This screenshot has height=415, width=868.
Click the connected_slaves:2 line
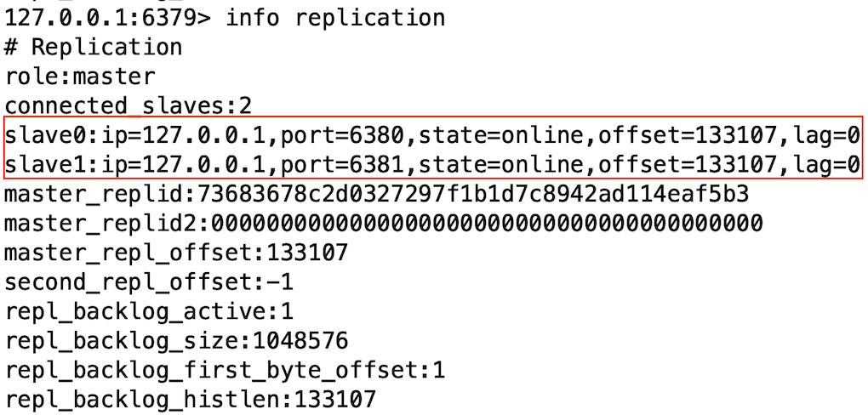128,106
